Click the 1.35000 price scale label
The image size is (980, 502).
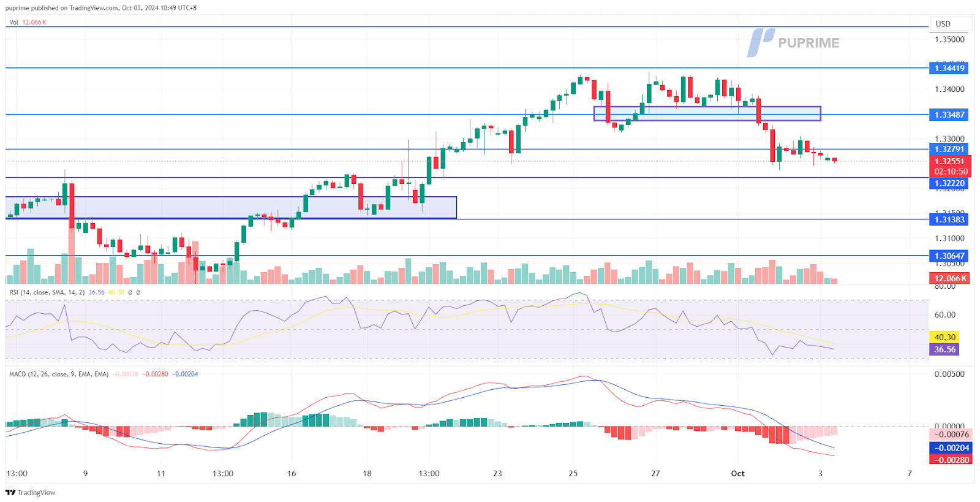point(949,39)
